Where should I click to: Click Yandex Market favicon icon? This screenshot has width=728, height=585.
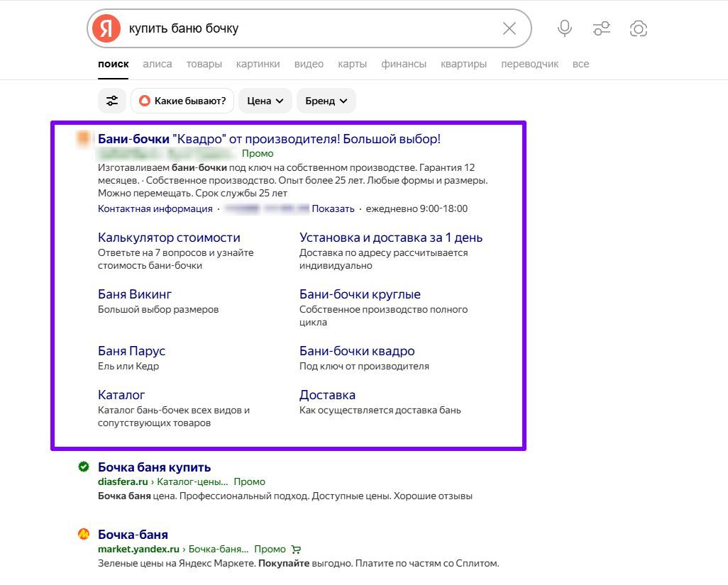pos(84,534)
